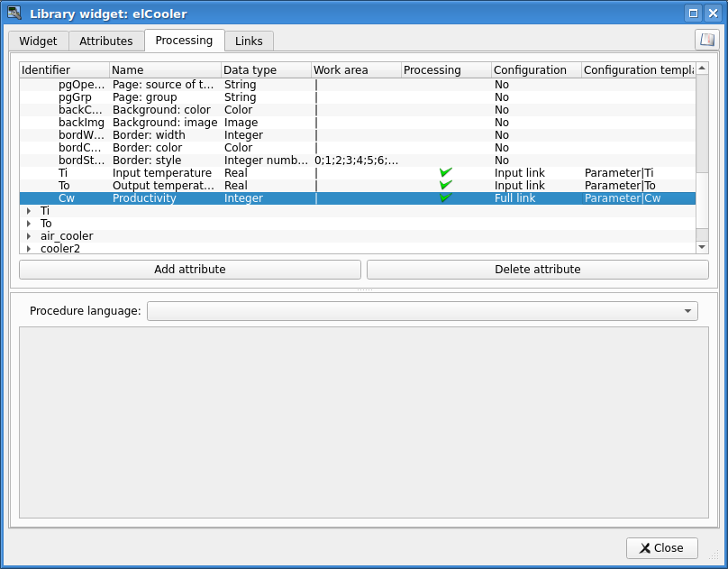Click the Add attribute button
The width and height of the screenshot is (728, 569).
(x=190, y=270)
